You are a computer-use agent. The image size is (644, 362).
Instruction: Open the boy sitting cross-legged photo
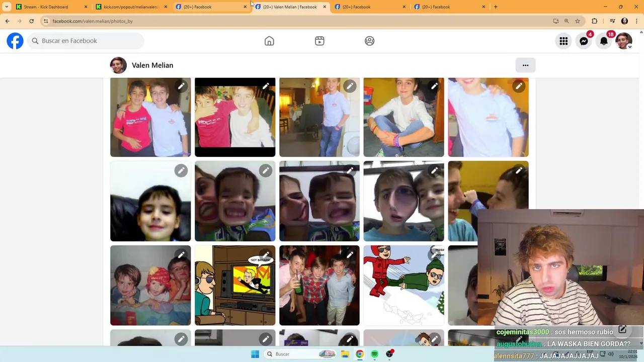[x=404, y=117]
